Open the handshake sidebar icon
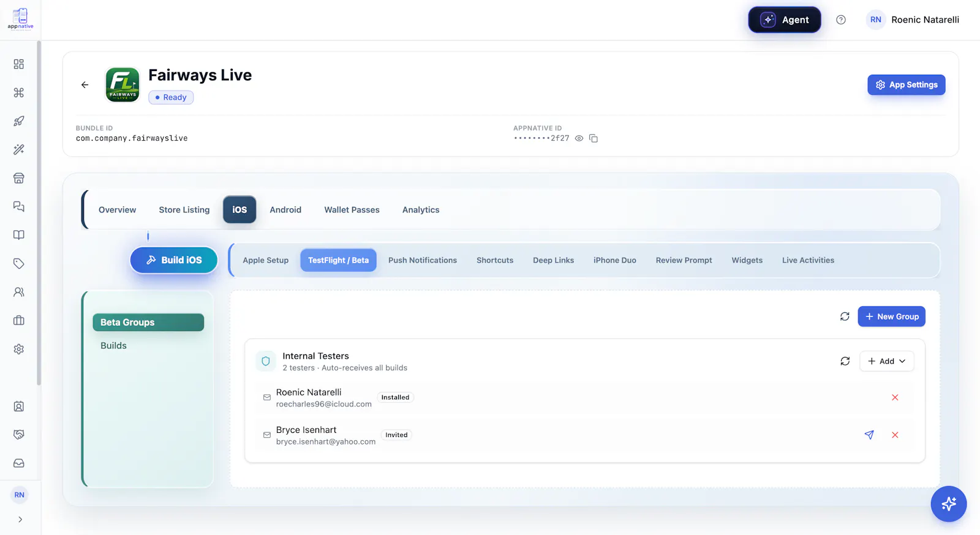980x535 pixels. click(x=19, y=435)
